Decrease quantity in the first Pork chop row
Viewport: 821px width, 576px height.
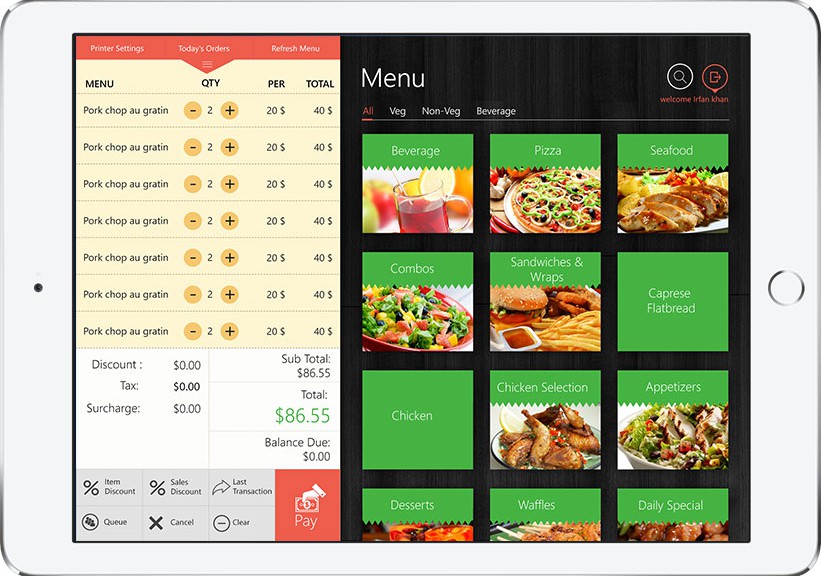point(193,110)
